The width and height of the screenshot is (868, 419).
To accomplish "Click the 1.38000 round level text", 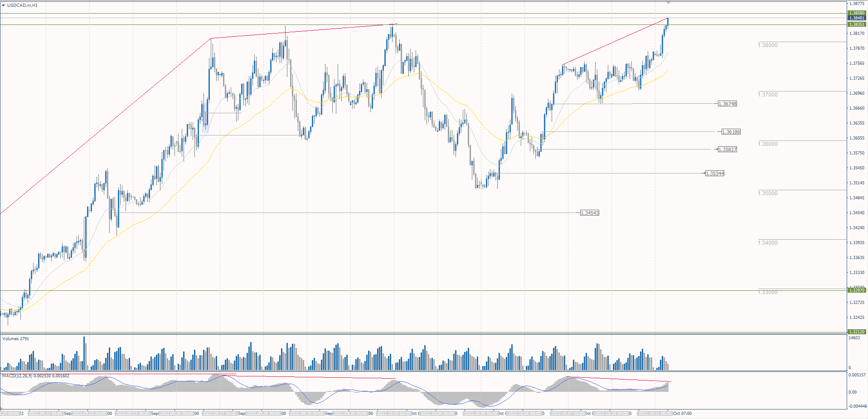I will (x=768, y=45).
